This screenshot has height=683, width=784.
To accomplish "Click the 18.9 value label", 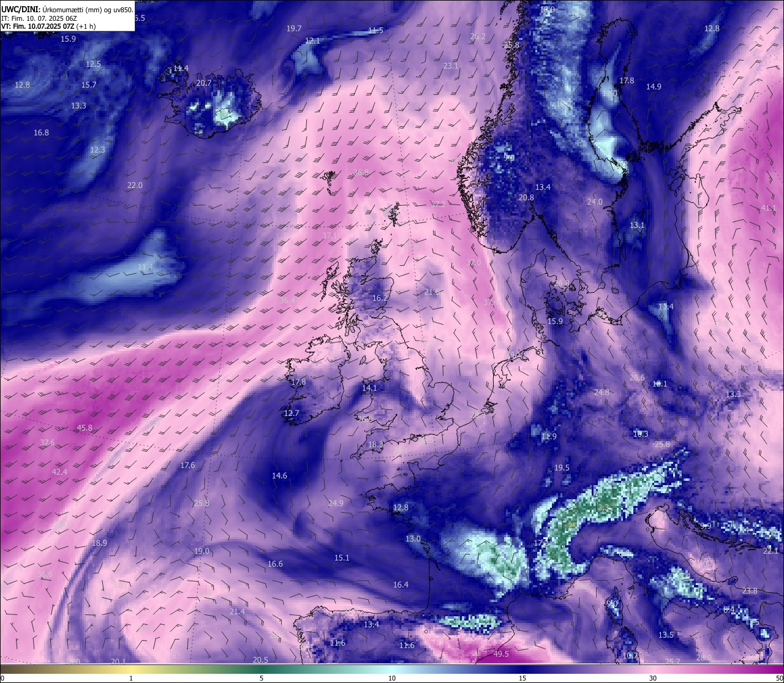I will click(99, 543).
